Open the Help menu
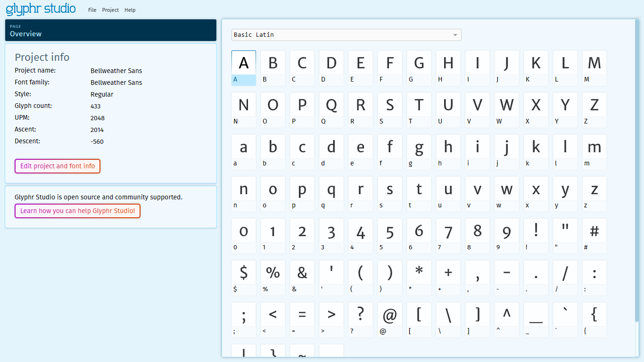The height and width of the screenshot is (362, 644). (130, 10)
